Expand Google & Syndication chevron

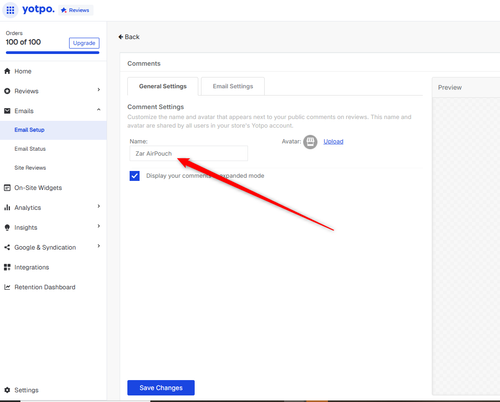(99, 246)
